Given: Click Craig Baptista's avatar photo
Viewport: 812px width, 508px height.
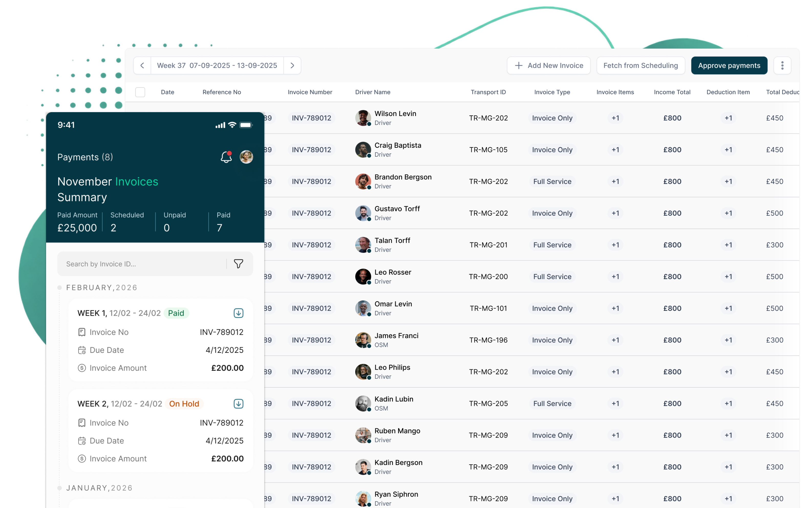Looking at the screenshot, I should (x=363, y=150).
